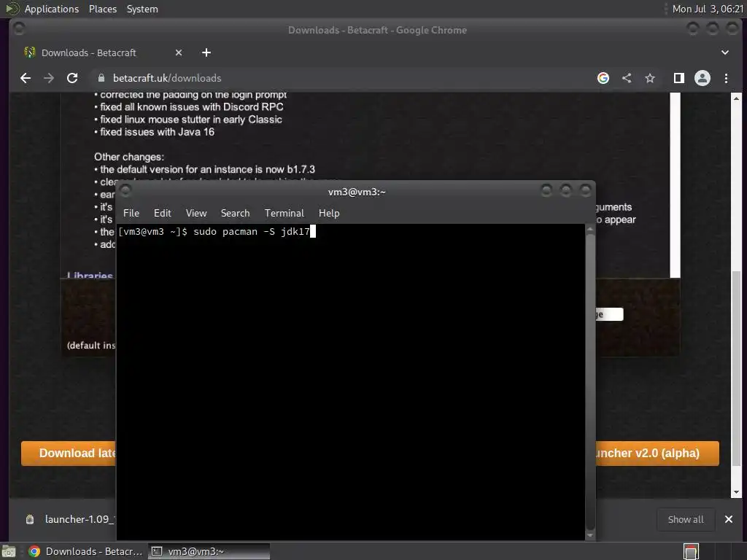Open the Applications menu in top panel
Viewport: 747px width, 560px height.
(x=52, y=9)
